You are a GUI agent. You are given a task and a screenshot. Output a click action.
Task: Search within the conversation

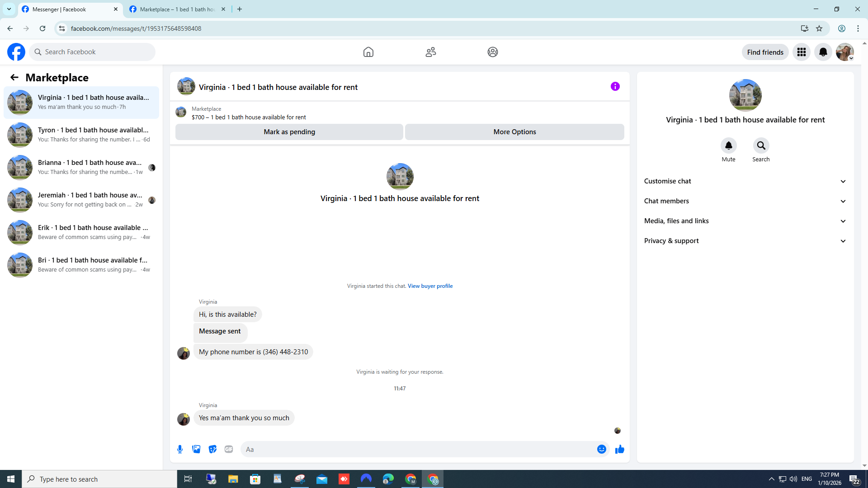(x=761, y=145)
